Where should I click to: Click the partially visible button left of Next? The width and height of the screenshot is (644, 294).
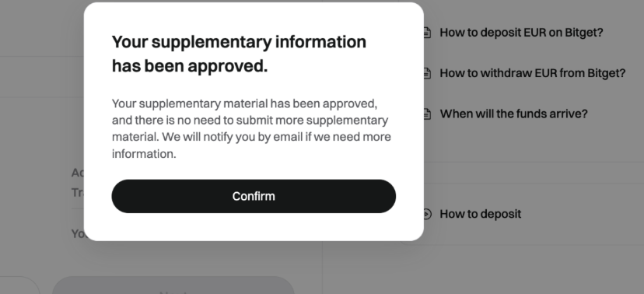(x=19, y=285)
